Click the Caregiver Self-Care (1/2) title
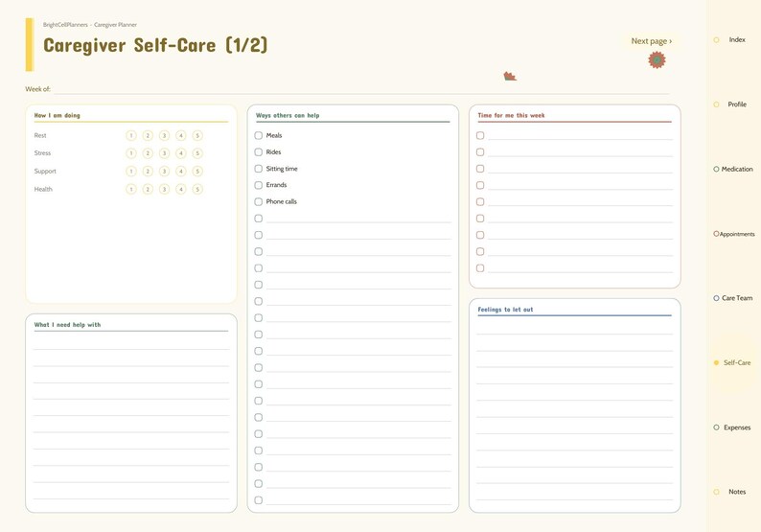Image resolution: width=761 pixels, height=532 pixels. point(155,45)
